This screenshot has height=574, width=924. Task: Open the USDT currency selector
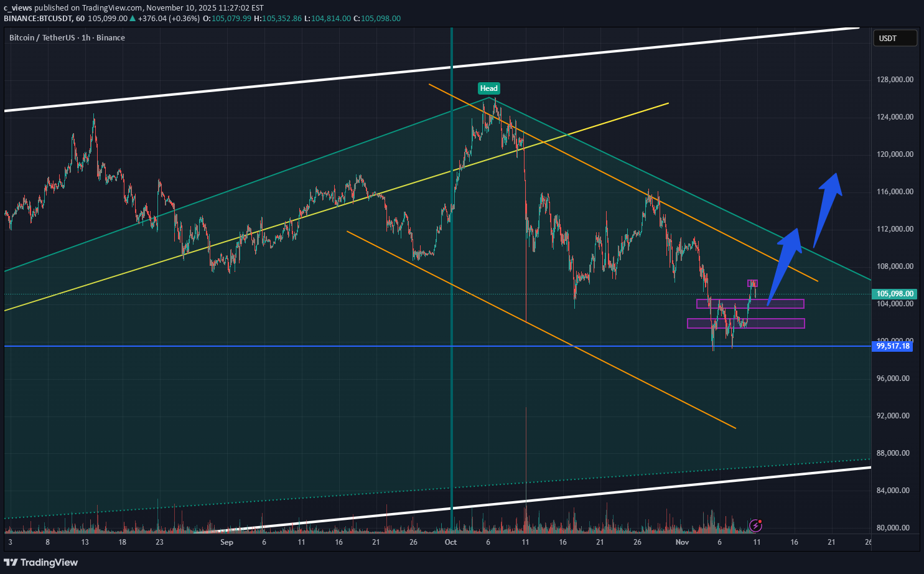coord(895,39)
